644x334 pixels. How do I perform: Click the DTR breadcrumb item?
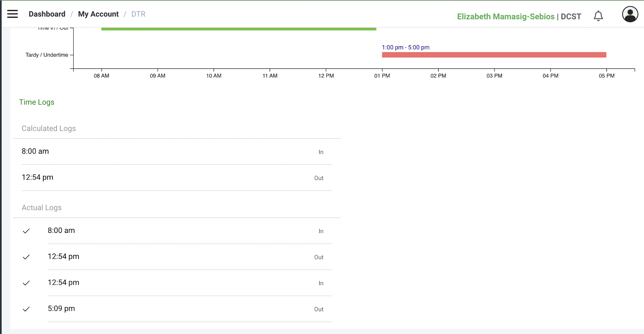(138, 14)
